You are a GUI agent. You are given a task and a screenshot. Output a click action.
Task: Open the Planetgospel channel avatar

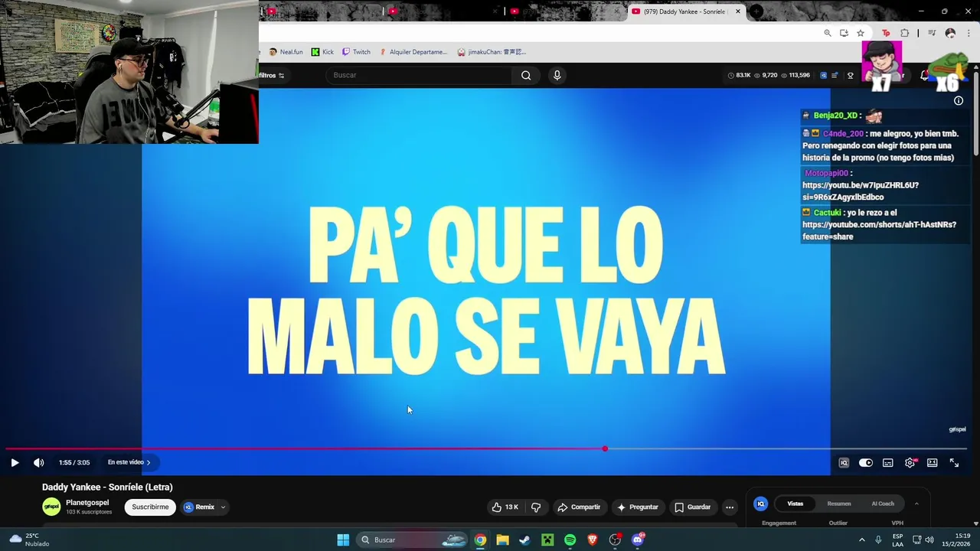click(x=51, y=507)
